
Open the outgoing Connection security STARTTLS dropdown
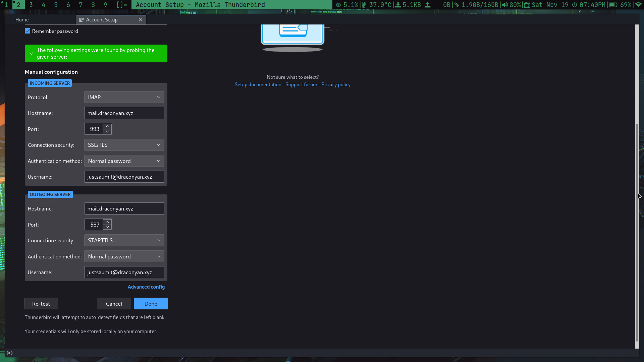click(124, 240)
